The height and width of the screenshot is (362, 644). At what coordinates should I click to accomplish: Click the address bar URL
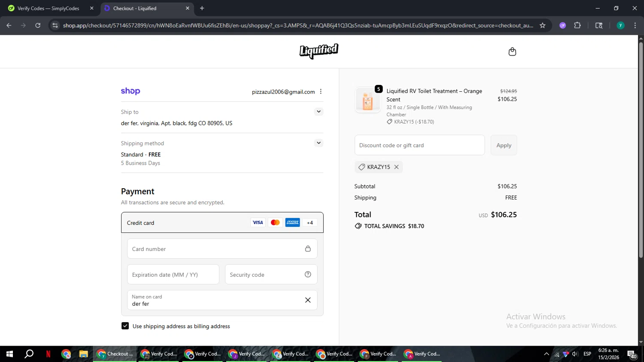(x=298, y=25)
